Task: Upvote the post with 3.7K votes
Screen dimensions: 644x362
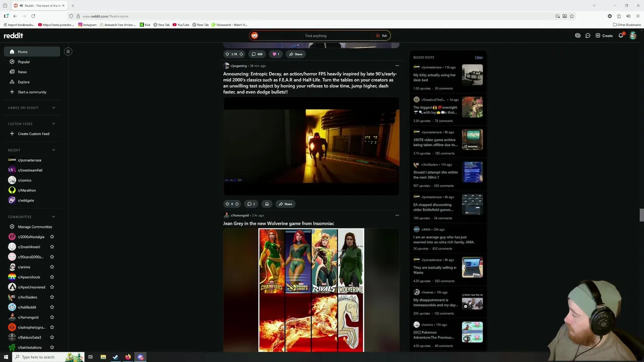Action: pos(227,54)
